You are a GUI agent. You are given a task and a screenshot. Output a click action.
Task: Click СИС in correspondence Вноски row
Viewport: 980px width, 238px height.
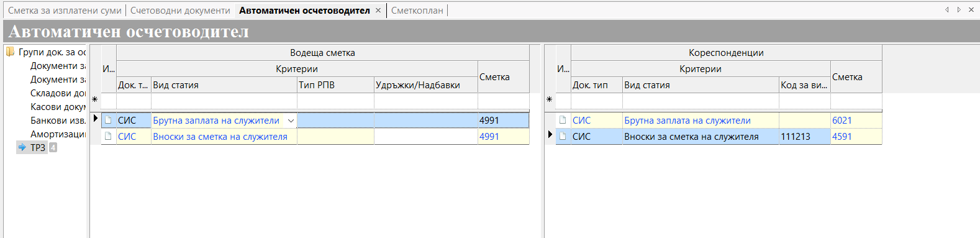582,137
